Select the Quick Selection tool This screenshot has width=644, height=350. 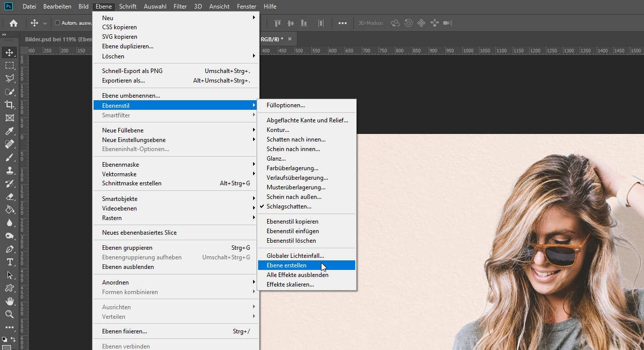[x=10, y=92]
